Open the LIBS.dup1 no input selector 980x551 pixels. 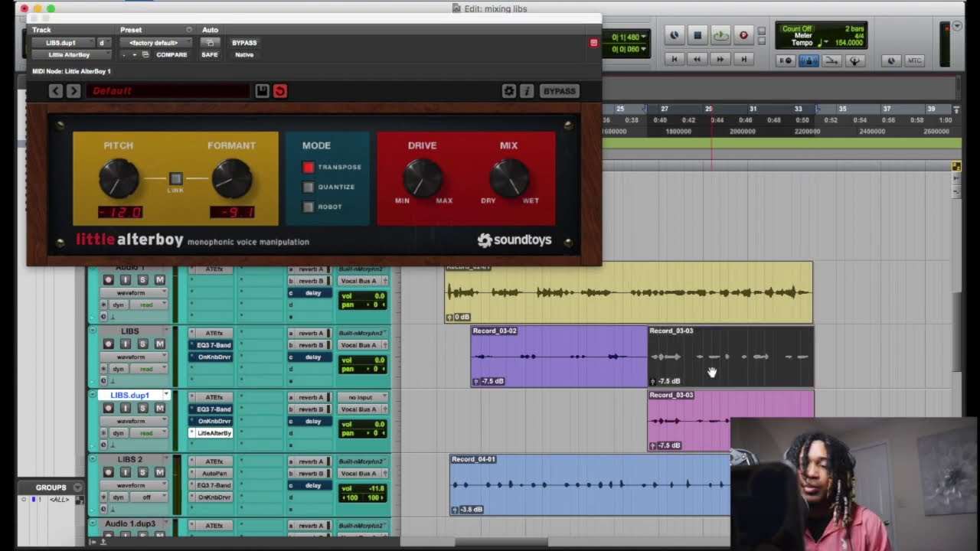pos(364,397)
